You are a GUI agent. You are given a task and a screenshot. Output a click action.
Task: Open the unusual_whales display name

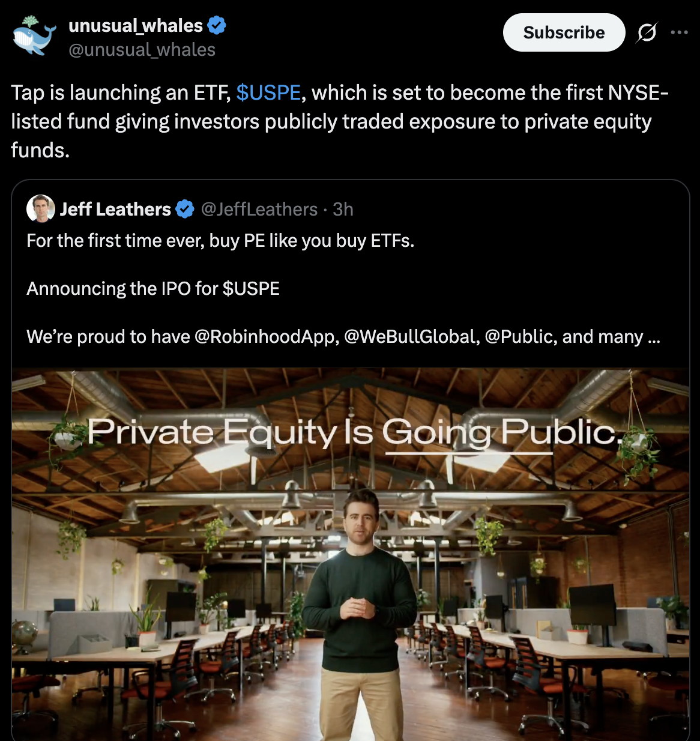(136, 25)
